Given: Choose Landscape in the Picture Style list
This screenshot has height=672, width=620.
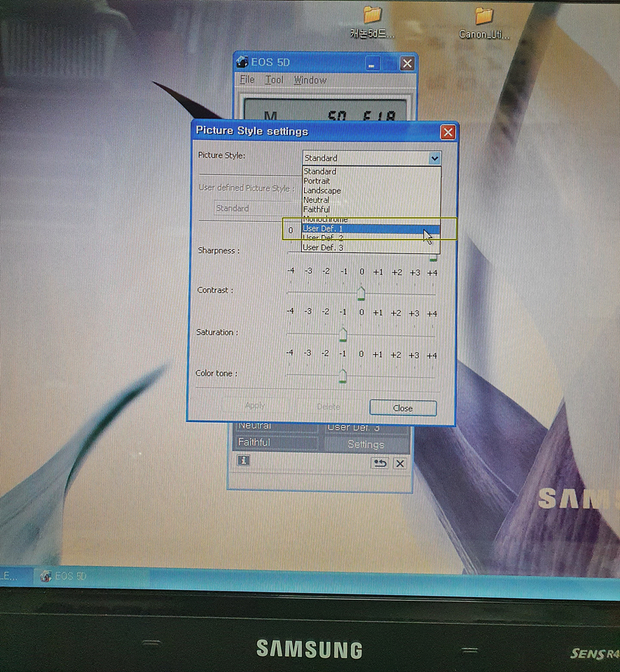Looking at the screenshot, I should click(371, 190).
